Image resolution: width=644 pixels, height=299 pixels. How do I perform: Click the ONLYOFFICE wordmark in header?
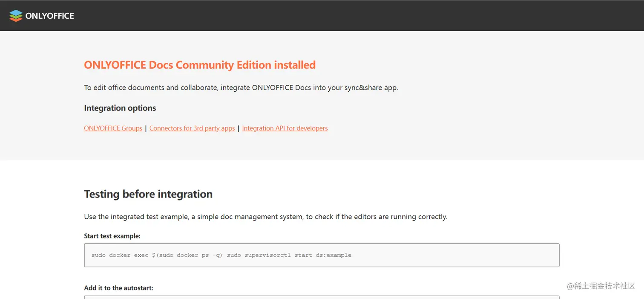(x=49, y=16)
